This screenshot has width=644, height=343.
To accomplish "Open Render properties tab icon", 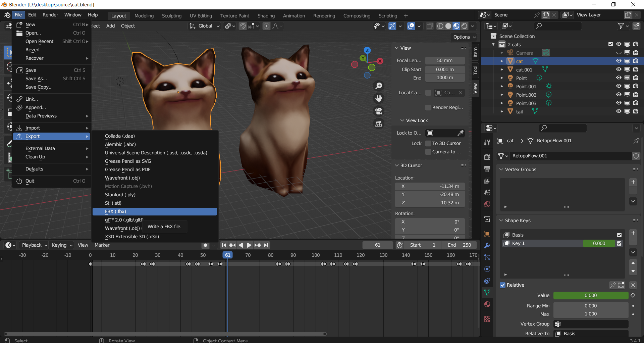I will (487, 157).
